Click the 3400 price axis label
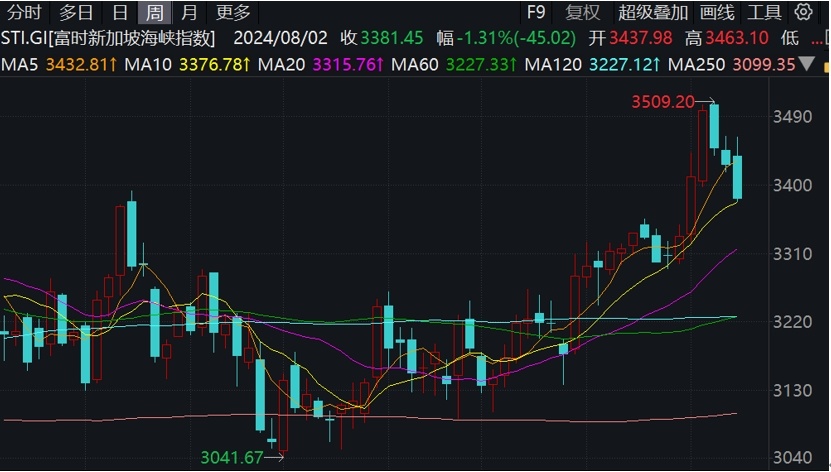831x472 pixels. 792,185
